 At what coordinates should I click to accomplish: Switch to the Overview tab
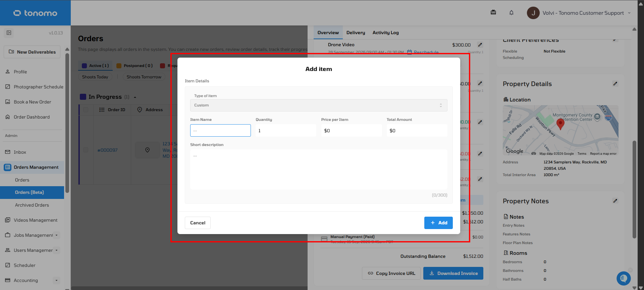(x=328, y=32)
